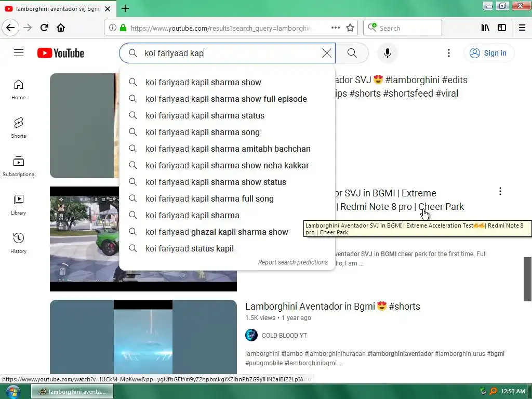The image size is (532, 399).
Task: Open YouTube settings three-dot menu
Action: point(448,53)
